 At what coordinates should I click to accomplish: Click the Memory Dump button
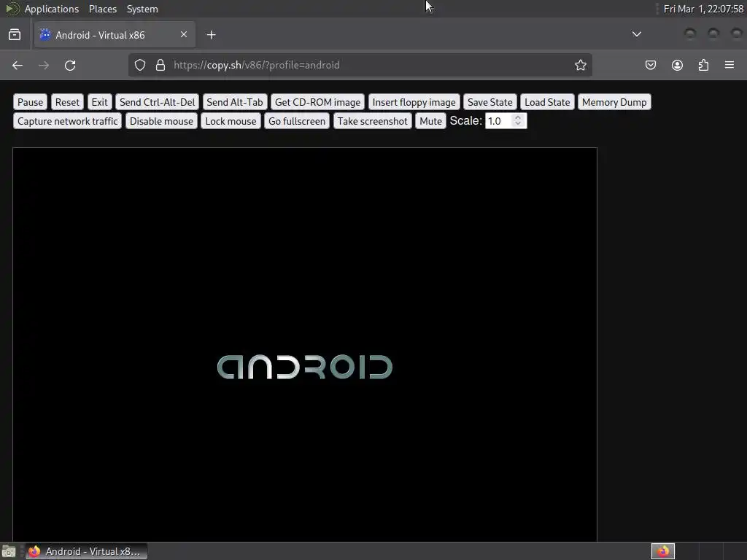(614, 102)
